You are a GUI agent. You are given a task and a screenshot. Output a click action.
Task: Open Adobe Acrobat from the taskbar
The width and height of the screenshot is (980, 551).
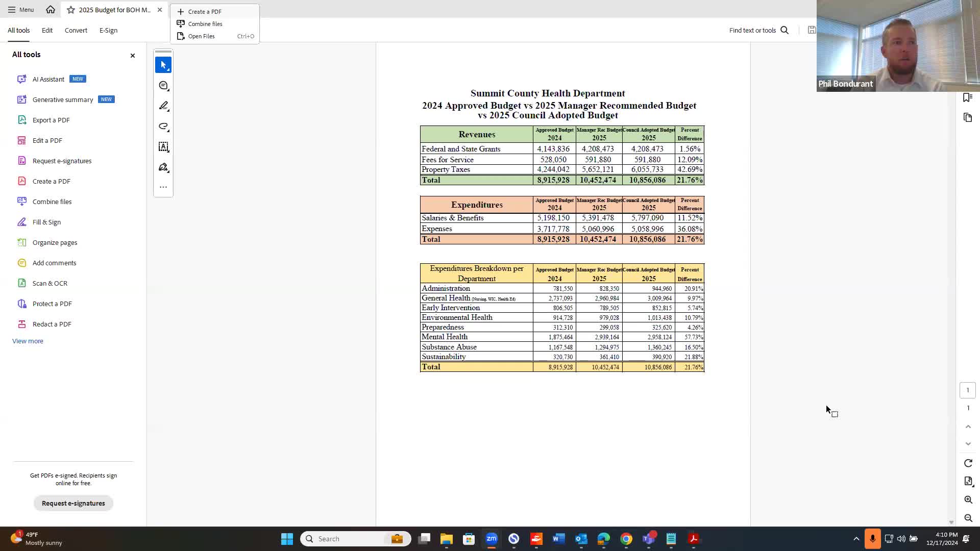pyautogui.click(x=694, y=539)
